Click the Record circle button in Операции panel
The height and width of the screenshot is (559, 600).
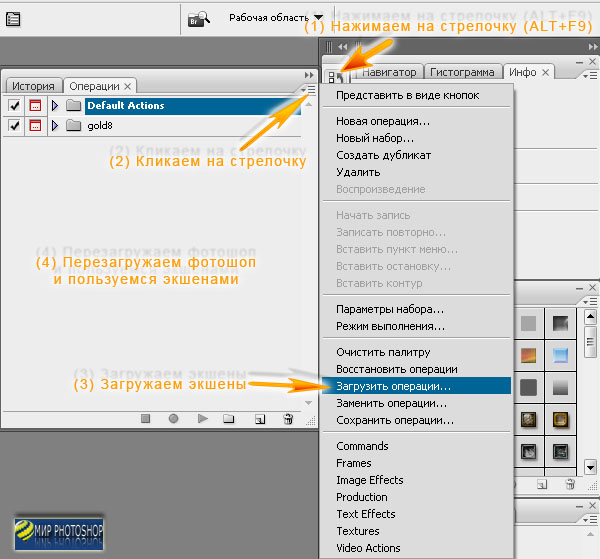(173, 419)
